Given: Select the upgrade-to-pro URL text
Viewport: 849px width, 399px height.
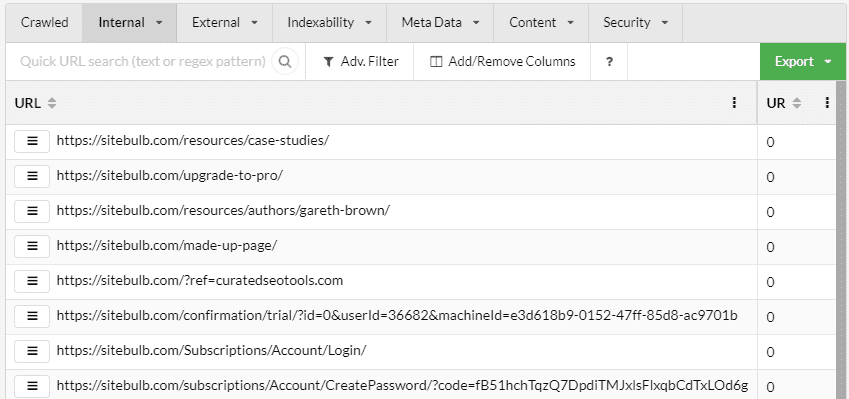Looking at the screenshot, I should coord(169,175).
